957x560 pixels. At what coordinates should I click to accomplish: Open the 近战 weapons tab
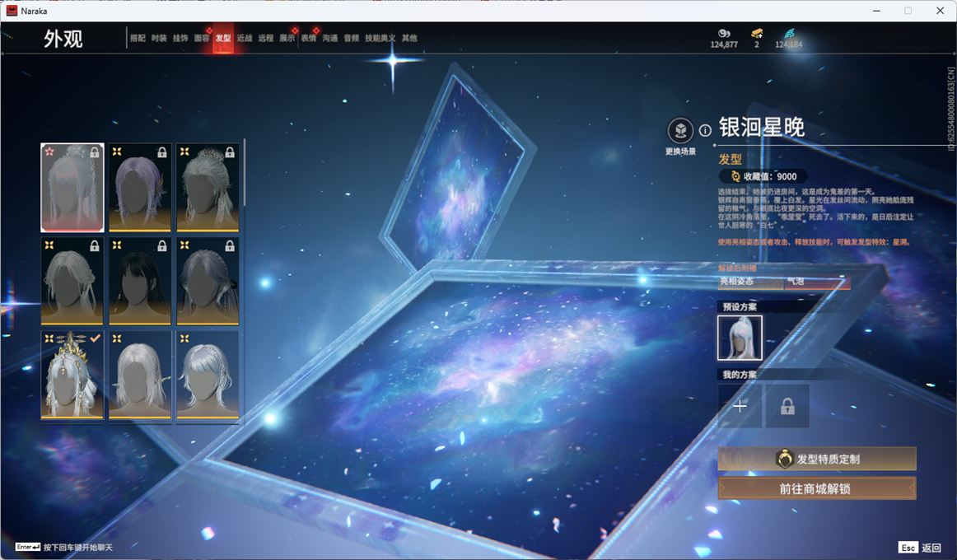tap(244, 38)
